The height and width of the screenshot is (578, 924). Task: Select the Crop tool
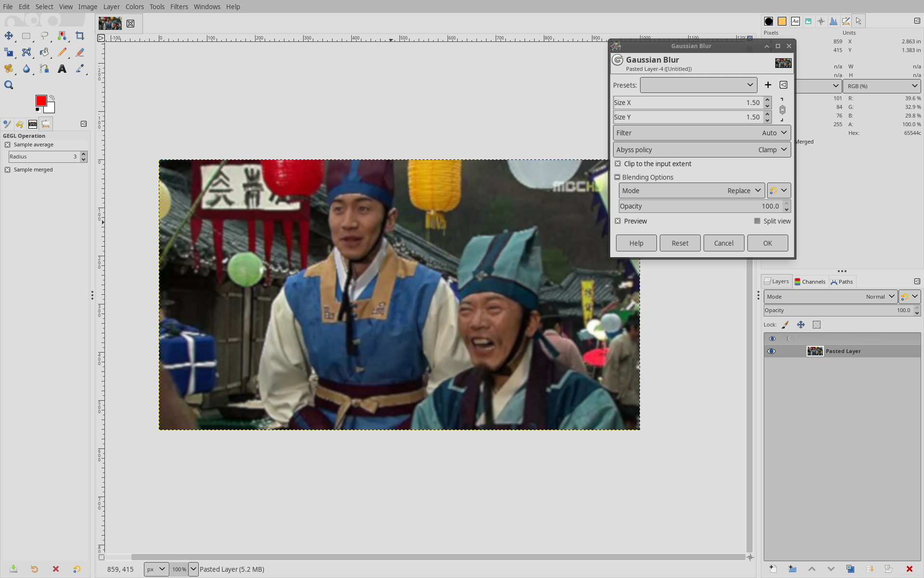pos(80,36)
